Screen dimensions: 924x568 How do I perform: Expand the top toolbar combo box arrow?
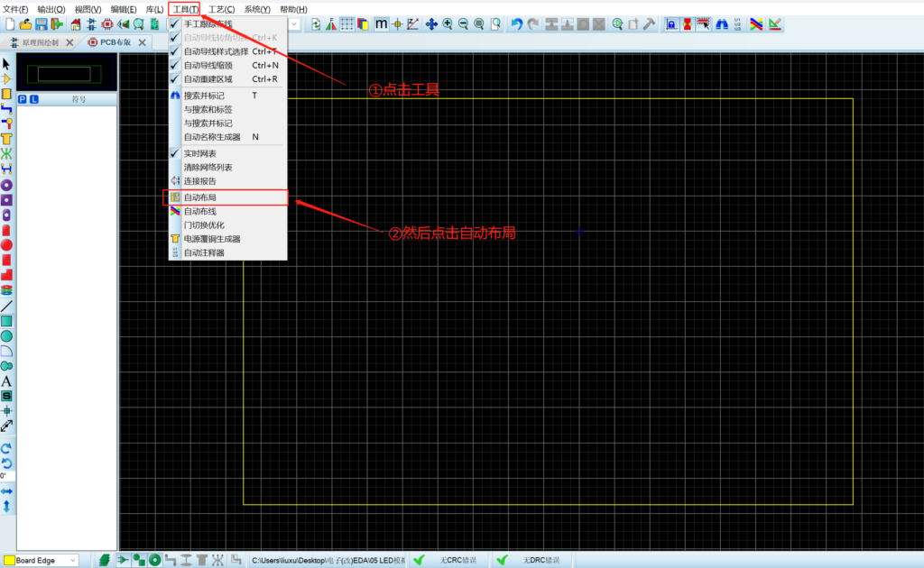click(x=294, y=24)
